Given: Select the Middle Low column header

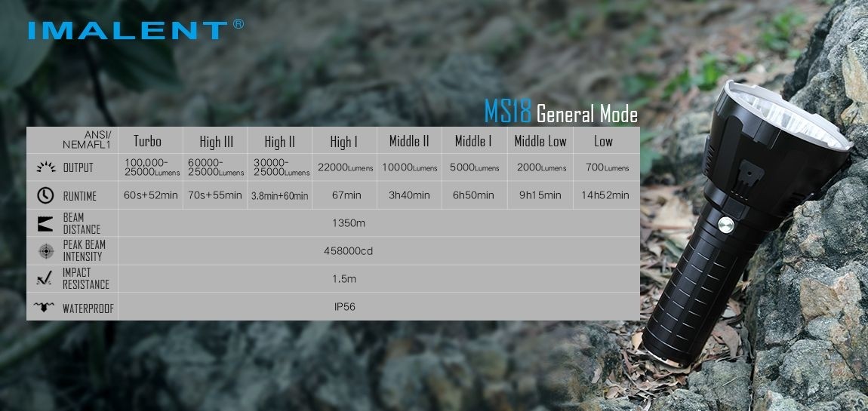Looking at the screenshot, I should [x=540, y=141].
